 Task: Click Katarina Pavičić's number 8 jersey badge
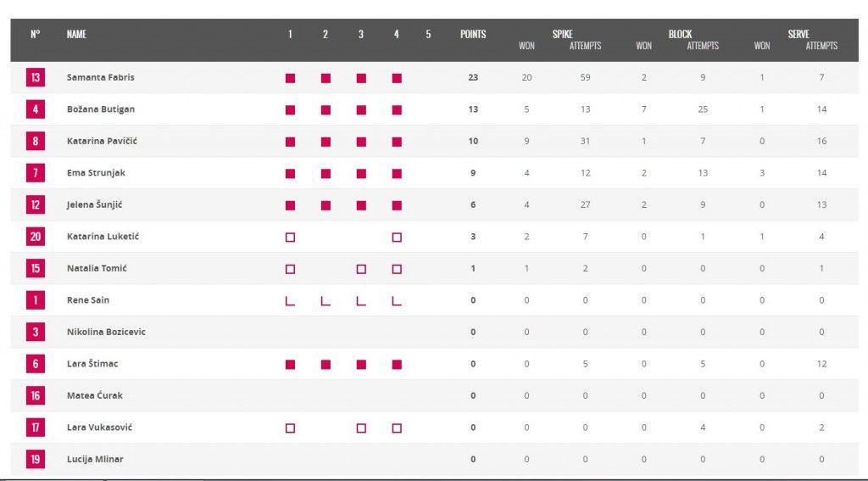36,142
